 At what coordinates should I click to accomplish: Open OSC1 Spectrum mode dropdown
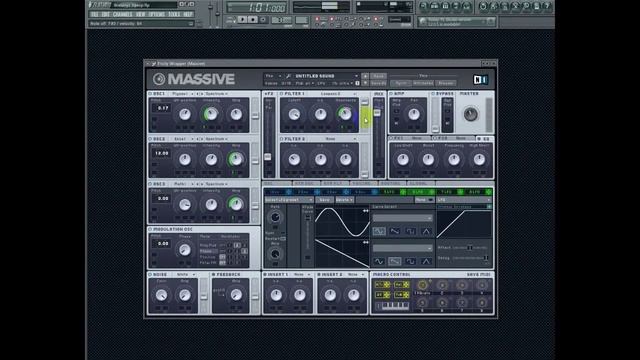(216, 94)
